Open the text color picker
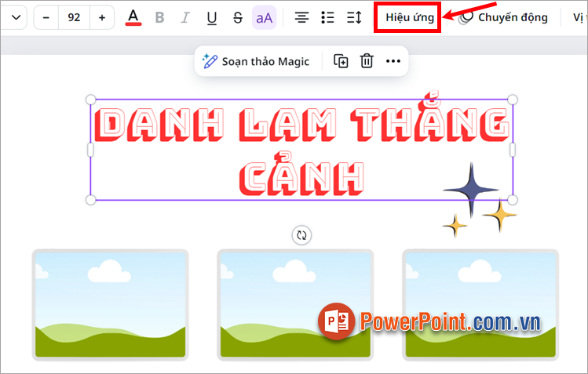Viewport: 588px width, 374px height. [133, 17]
